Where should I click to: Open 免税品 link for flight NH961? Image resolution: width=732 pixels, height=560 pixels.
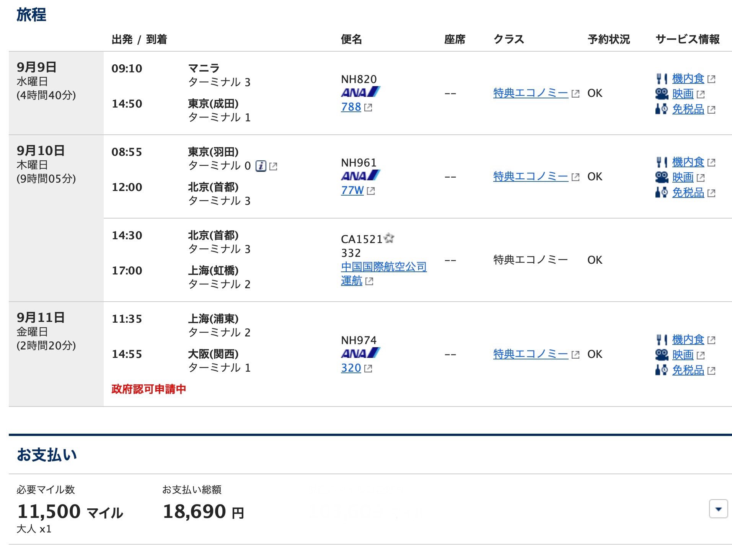click(x=688, y=193)
